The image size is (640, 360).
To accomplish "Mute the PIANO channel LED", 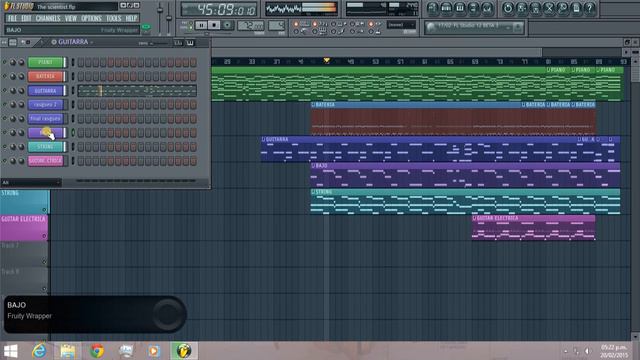I will click(4, 62).
